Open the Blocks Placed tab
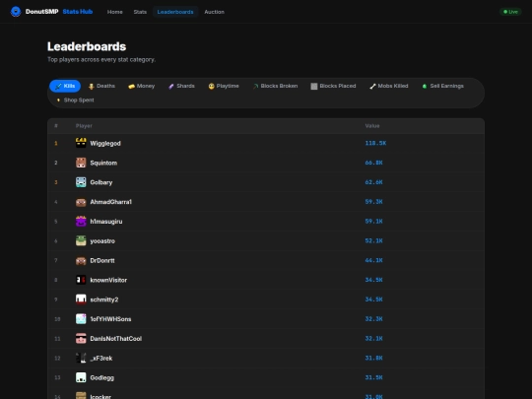Image resolution: width=532 pixels, height=399 pixels. pos(333,86)
